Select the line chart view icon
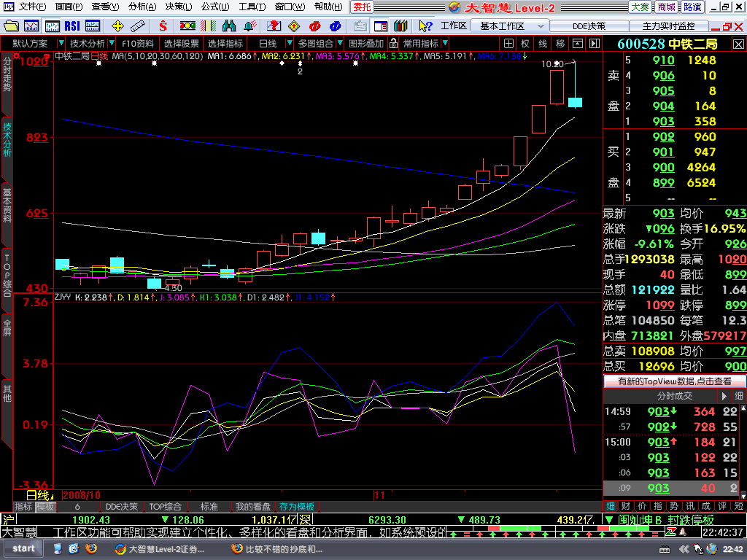Viewport: 747px width, 560px height. [31, 26]
